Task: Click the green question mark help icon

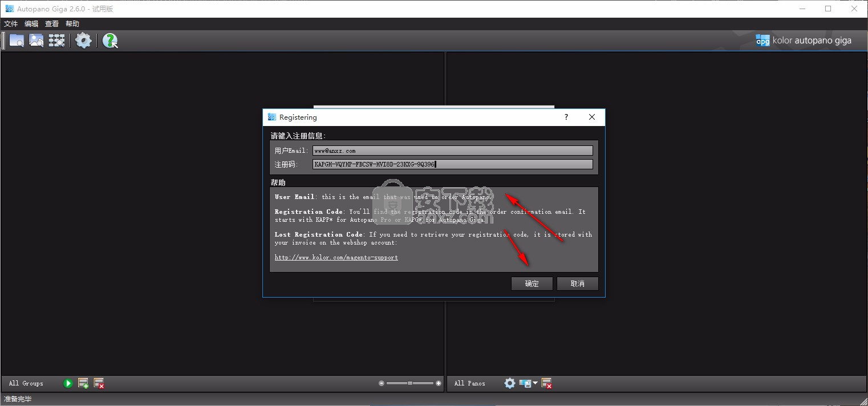Action: coord(110,40)
